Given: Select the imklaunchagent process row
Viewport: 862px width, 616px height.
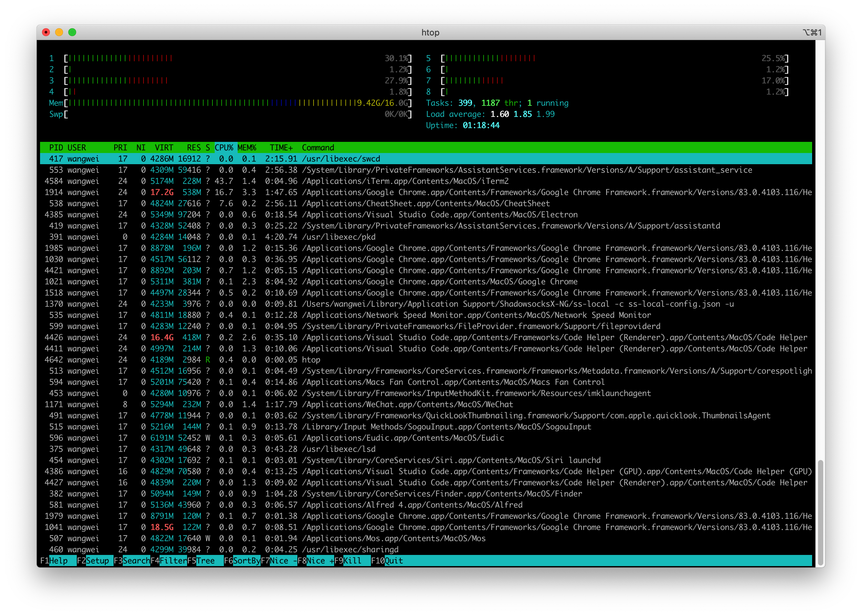Looking at the screenshot, I should click(426, 393).
